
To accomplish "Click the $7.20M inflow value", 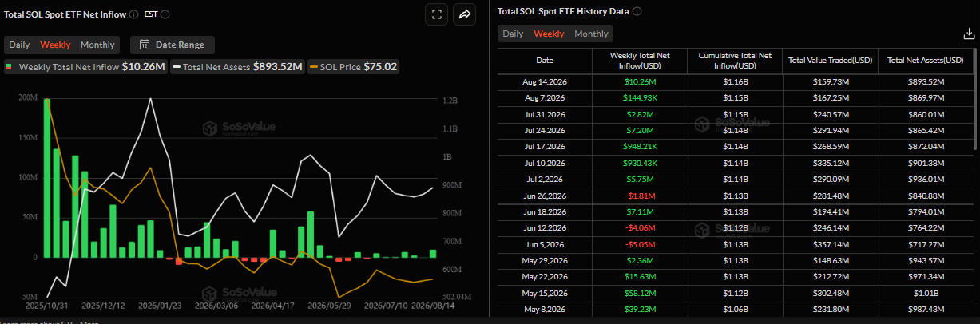I will tap(639, 130).
